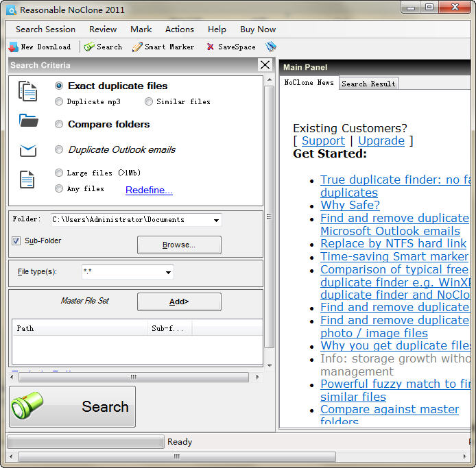Toggle the Sub-Folder checkbox
The image size is (476, 468).
click(16, 241)
